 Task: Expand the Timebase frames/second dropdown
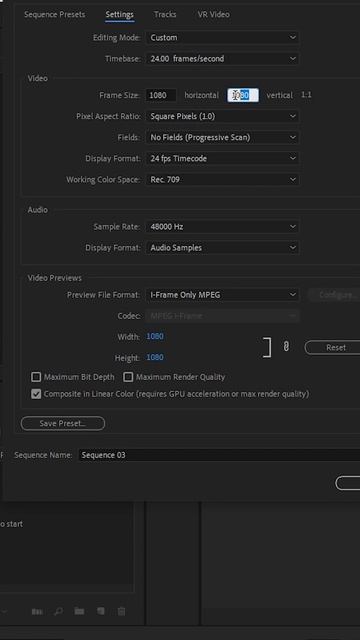pyautogui.click(x=222, y=59)
